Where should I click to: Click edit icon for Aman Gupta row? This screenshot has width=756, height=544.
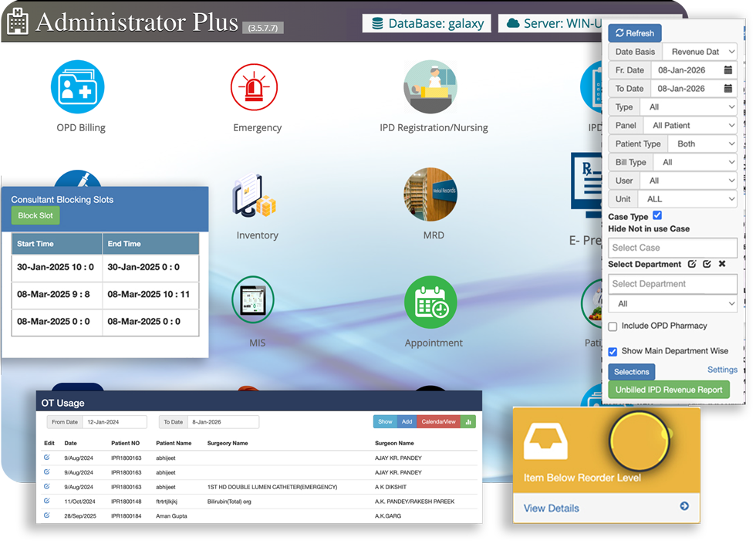click(47, 515)
